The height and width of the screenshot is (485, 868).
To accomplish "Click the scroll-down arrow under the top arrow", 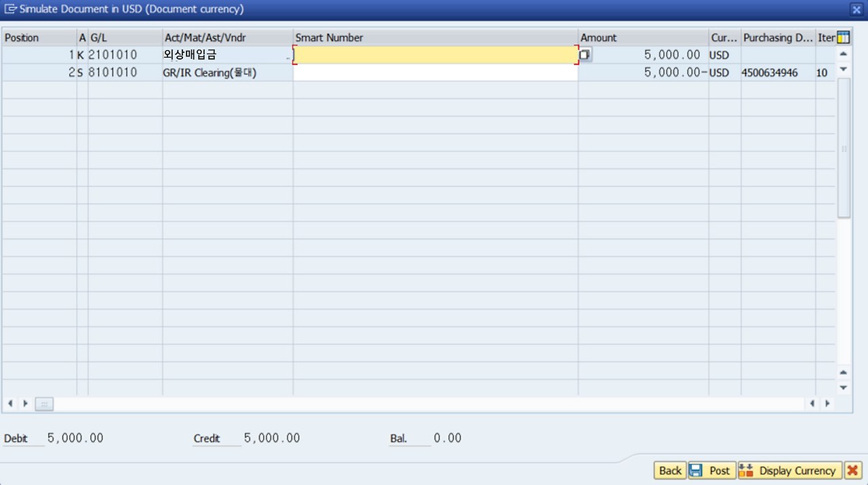I will coord(844,69).
